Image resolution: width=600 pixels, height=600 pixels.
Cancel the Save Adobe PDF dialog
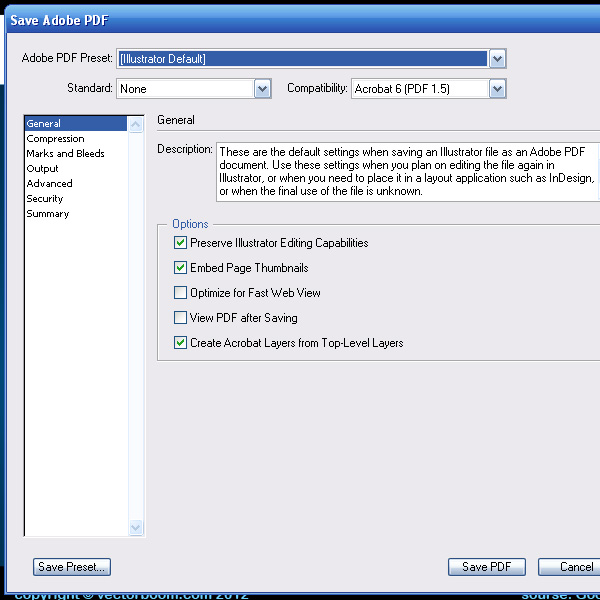(570, 567)
